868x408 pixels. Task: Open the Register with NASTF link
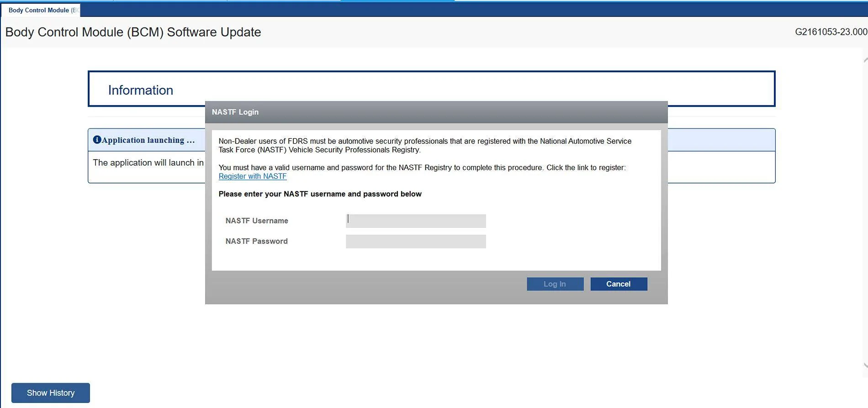click(252, 177)
